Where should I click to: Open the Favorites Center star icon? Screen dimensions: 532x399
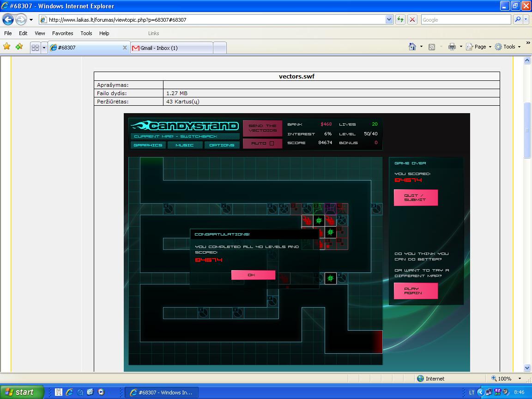click(7, 47)
